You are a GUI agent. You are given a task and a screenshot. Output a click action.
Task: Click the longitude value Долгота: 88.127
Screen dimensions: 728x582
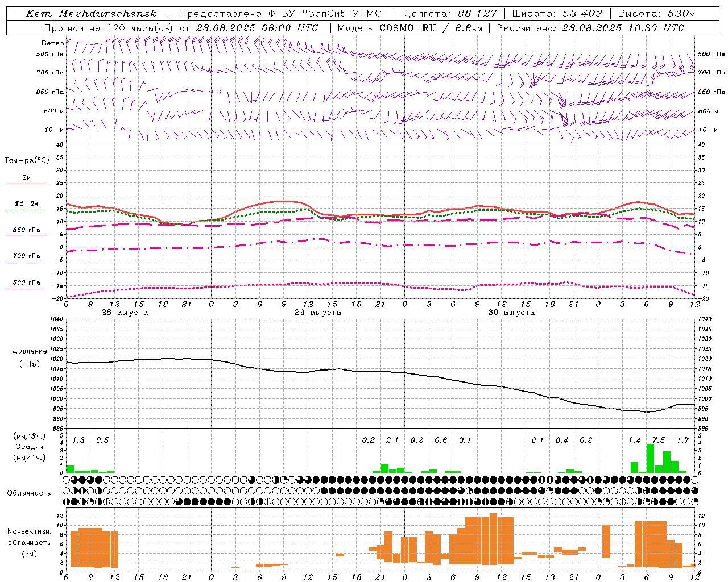pos(450,14)
